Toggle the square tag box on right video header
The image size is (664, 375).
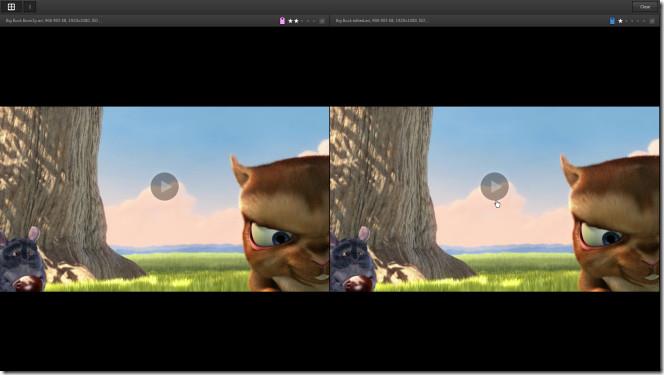coord(652,21)
